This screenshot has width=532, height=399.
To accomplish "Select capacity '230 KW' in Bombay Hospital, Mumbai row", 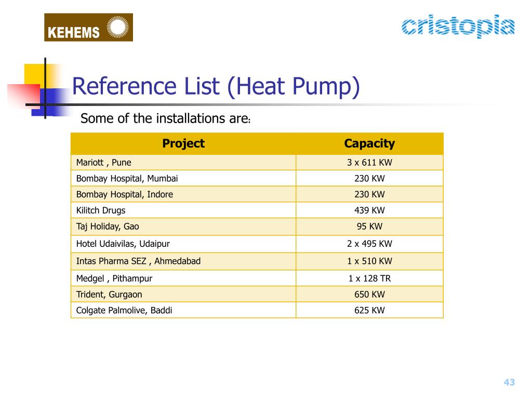I will pyautogui.click(x=369, y=178).
